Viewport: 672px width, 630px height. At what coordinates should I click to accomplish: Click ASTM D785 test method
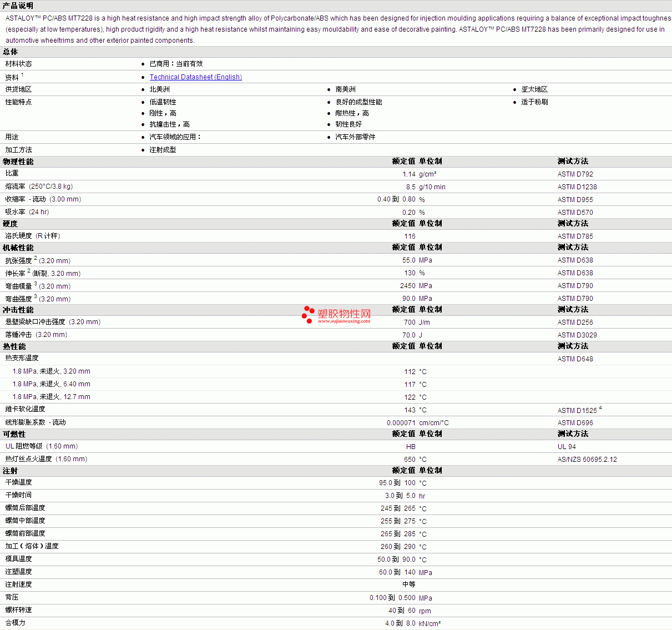[x=575, y=236]
